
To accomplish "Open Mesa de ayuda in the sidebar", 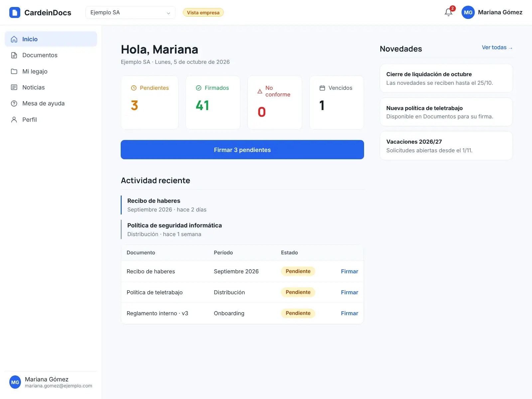I will (x=51, y=103).
